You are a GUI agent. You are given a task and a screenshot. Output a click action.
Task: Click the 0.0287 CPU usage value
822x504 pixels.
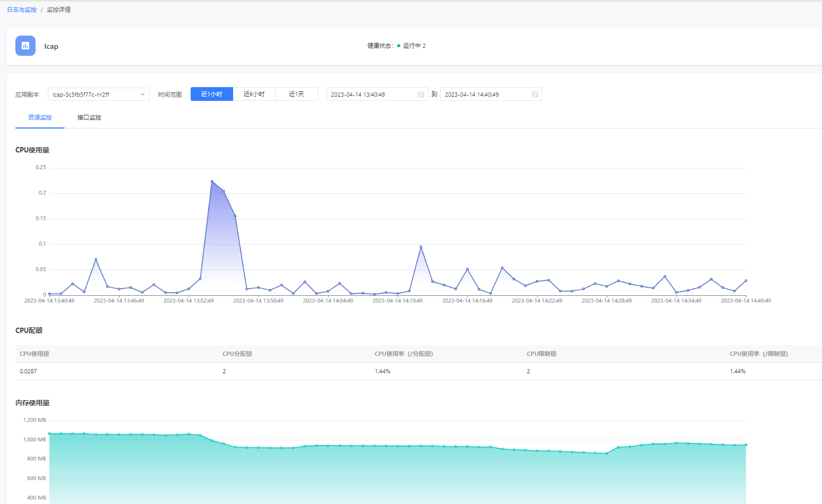(x=28, y=371)
